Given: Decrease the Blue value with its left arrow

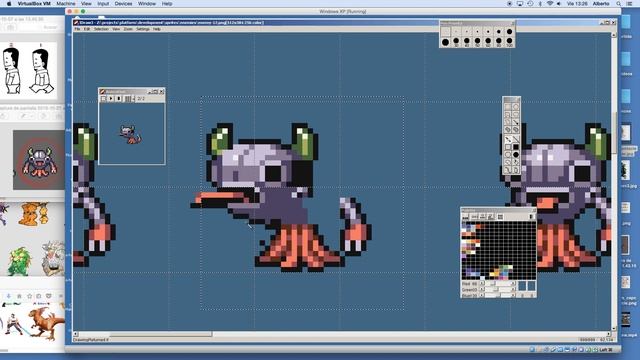Looking at the screenshot, I should pos(482,295).
